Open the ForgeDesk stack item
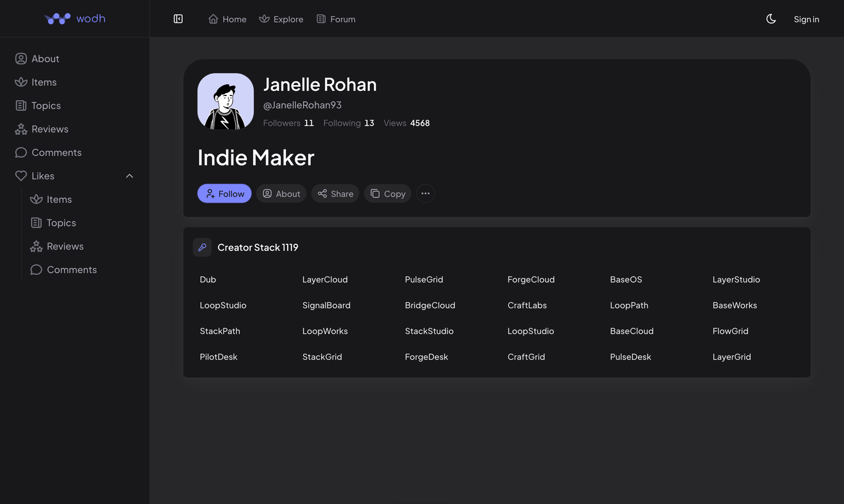844x504 pixels. coord(427,357)
